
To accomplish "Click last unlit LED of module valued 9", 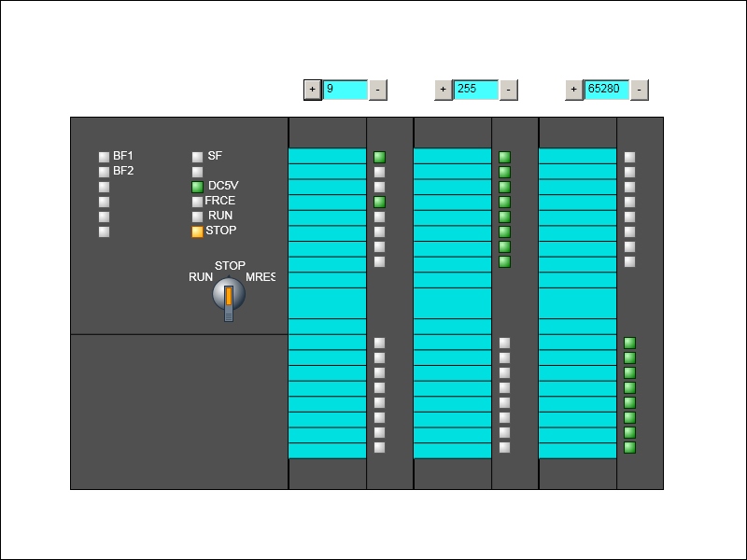I will pyautogui.click(x=379, y=448).
